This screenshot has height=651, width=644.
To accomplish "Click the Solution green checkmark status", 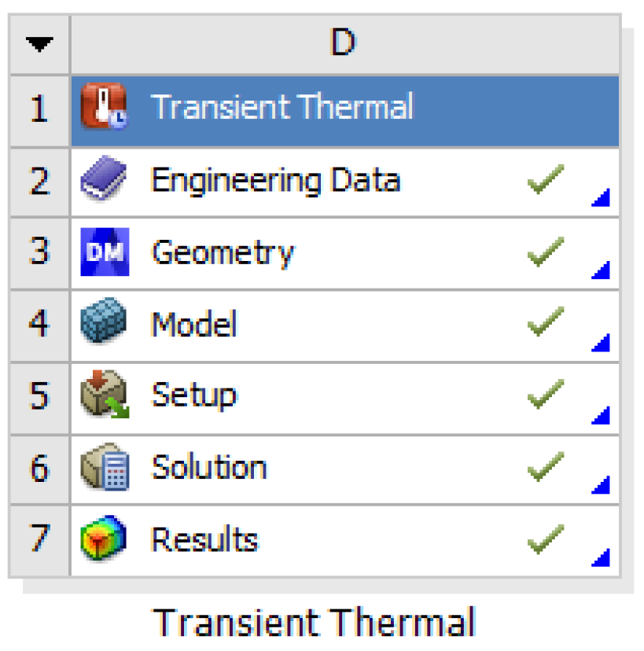I will coord(545,468).
